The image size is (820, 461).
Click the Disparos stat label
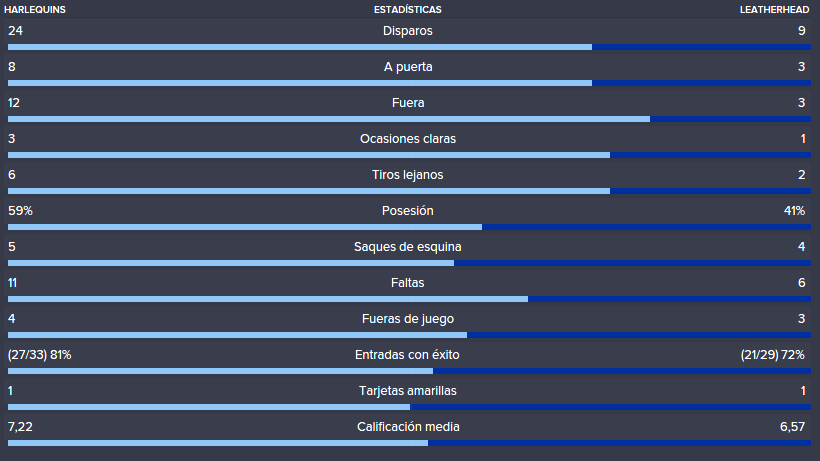[407, 31]
